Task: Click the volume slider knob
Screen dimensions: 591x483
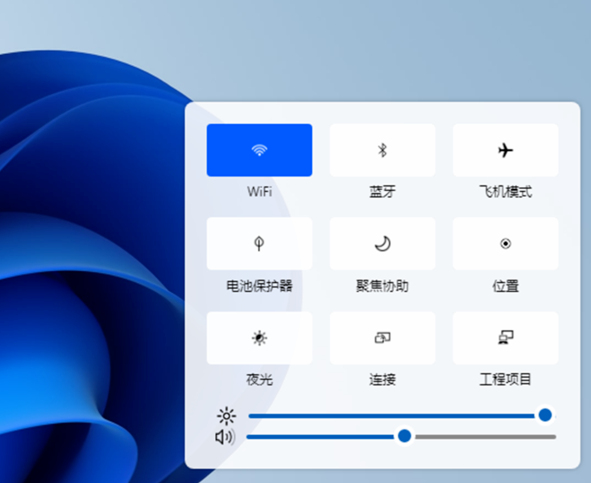Action: point(404,436)
